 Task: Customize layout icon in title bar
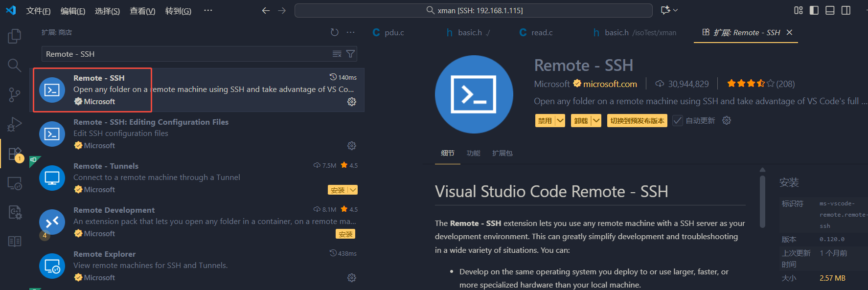[x=799, y=10]
